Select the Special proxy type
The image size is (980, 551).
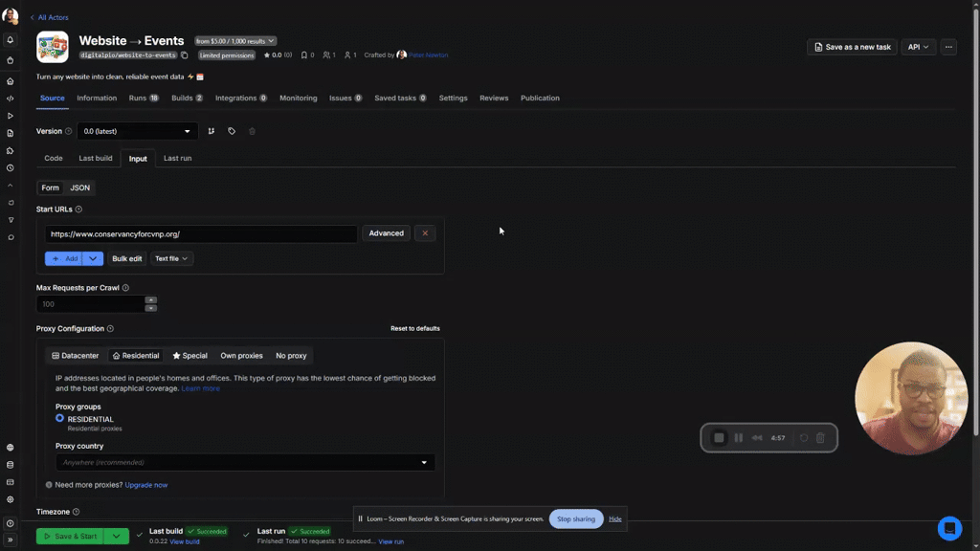tap(190, 356)
